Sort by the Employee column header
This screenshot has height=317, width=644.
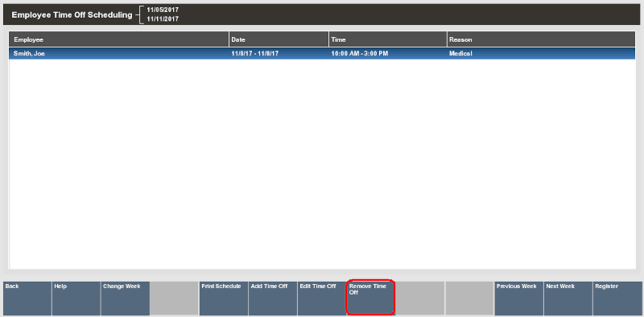(x=118, y=39)
